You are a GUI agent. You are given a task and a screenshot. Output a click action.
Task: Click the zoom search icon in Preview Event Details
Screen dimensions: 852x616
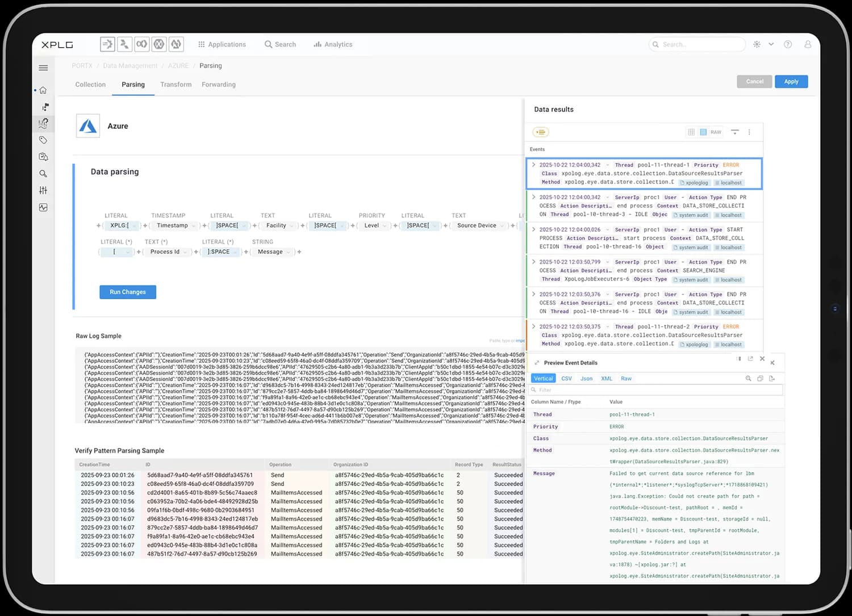[x=748, y=378]
